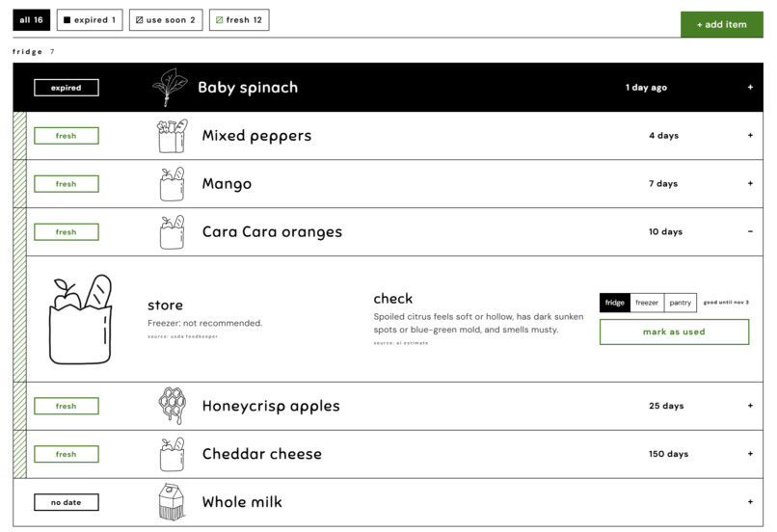Screen dimensions: 777x532
Task: Mark Cara Cara oranges as used
Action: (x=674, y=332)
